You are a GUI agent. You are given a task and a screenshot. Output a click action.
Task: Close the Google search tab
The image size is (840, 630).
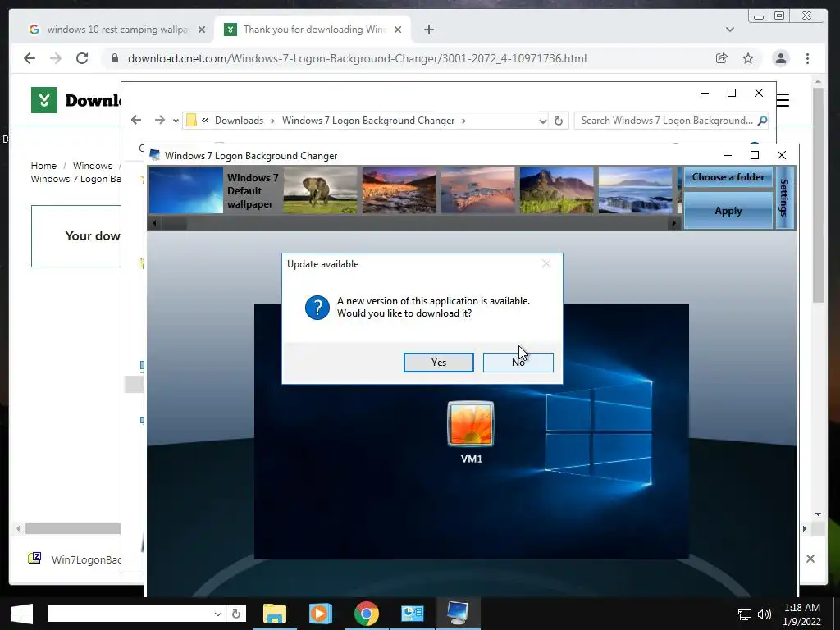point(202,30)
